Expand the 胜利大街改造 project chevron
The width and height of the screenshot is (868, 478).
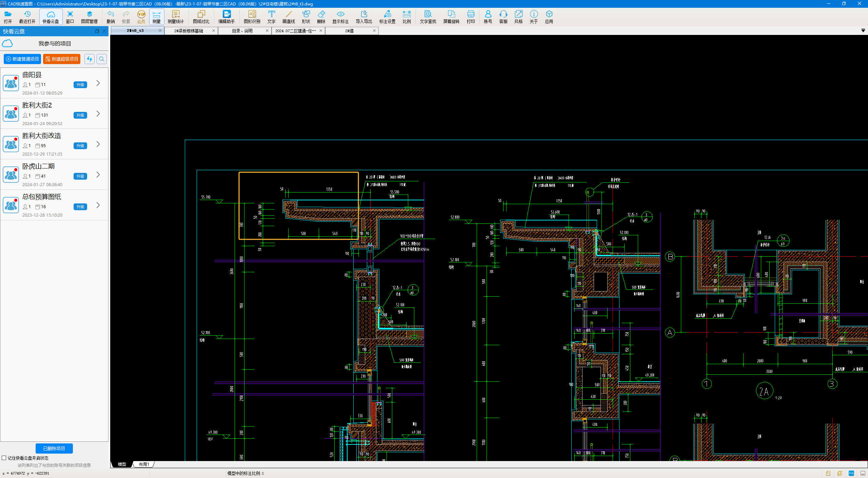tap(98, 144)
